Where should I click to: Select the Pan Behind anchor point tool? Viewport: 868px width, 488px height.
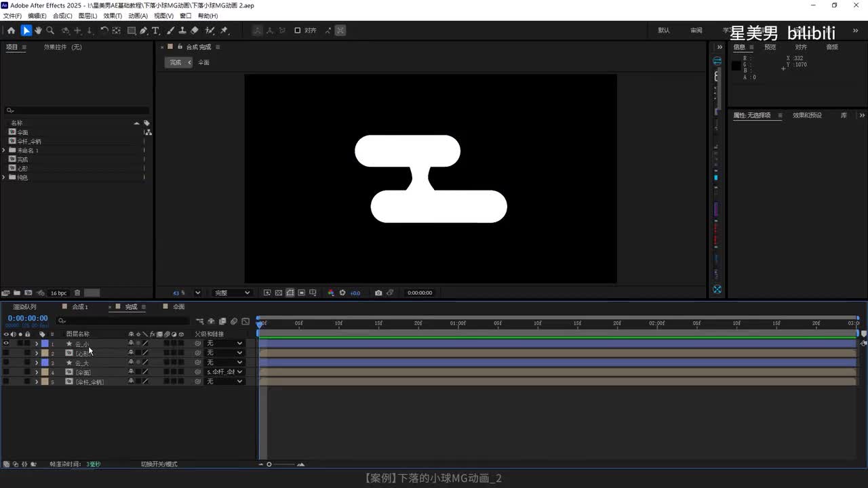pos(117,30)
